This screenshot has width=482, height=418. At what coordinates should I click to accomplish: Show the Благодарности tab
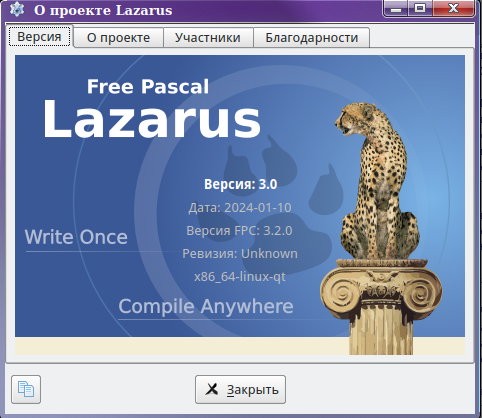312,38
